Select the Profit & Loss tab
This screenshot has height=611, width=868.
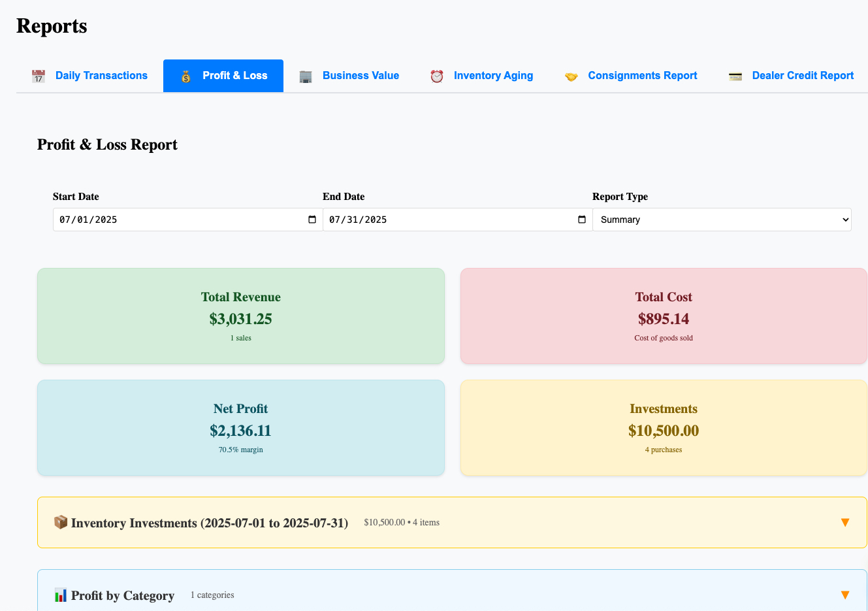coord(223,76)
